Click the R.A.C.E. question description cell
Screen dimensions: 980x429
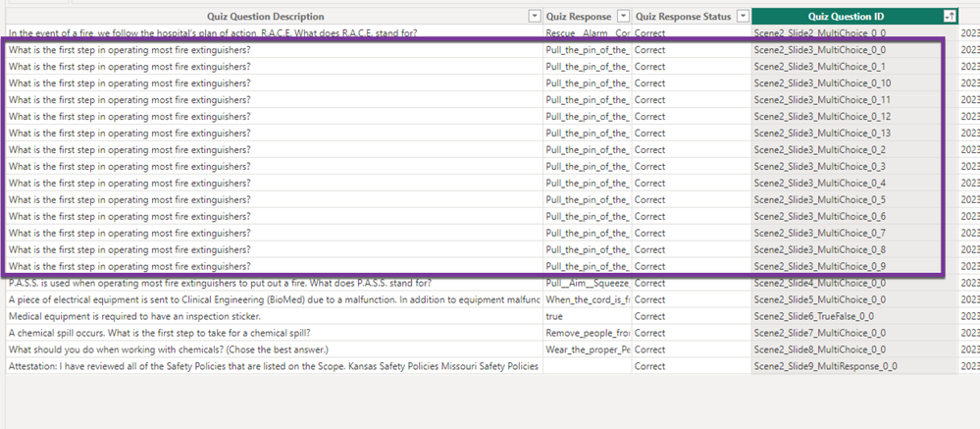(274, 33)
